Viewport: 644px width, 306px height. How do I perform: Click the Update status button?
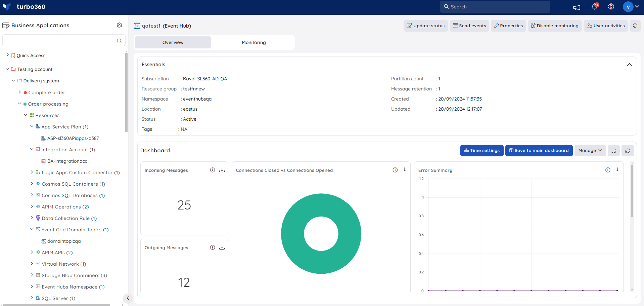(x=425, y=26)
